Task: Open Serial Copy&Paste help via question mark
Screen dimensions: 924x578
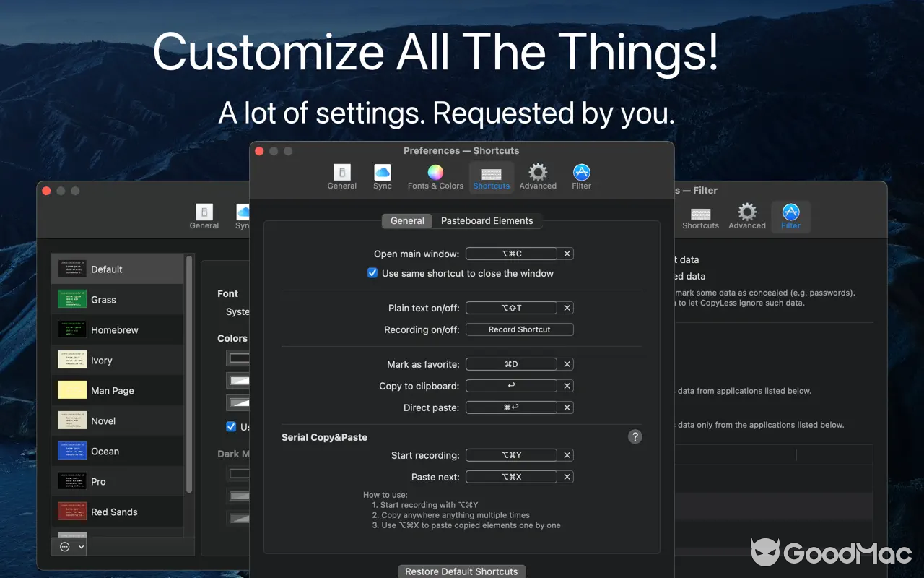Action: click(x=635, y=436)
